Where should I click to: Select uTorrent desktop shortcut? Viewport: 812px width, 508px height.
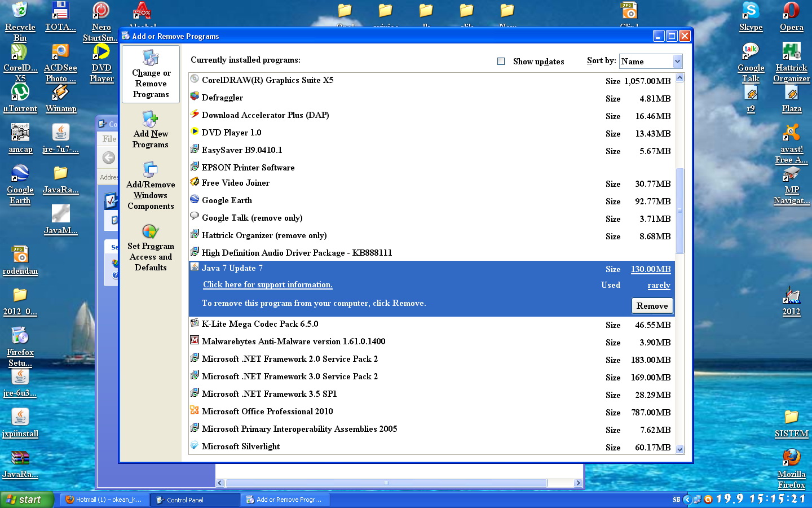point(20,98)
